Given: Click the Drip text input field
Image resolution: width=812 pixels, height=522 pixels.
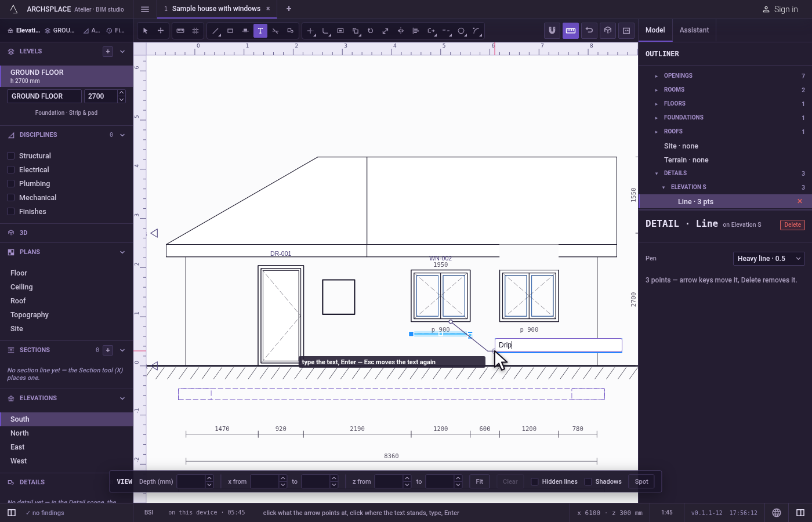Looking at the screenshot, I should [x=559, y=345].
